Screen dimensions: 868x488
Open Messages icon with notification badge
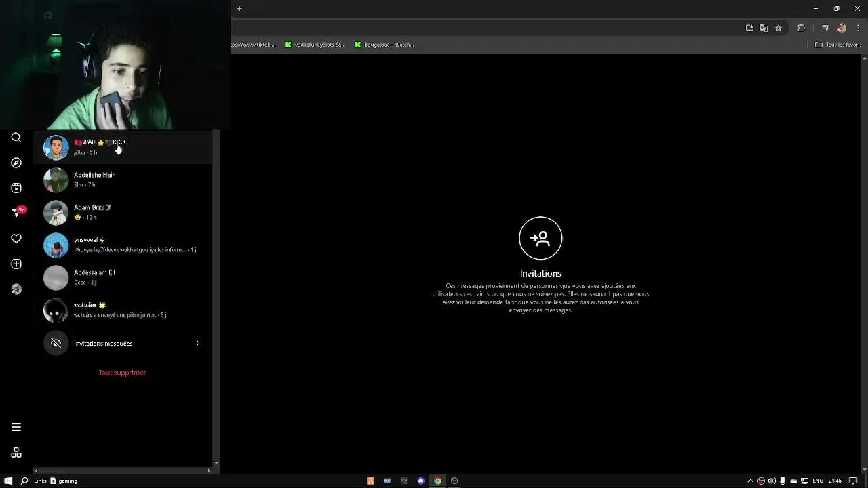point(17,213)
